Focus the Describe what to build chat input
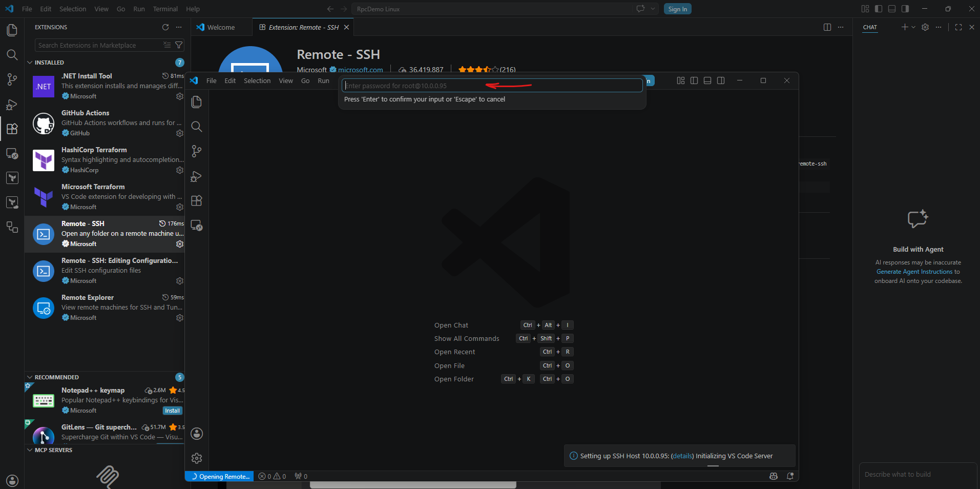The image size is (980, 489). point(918,475)
